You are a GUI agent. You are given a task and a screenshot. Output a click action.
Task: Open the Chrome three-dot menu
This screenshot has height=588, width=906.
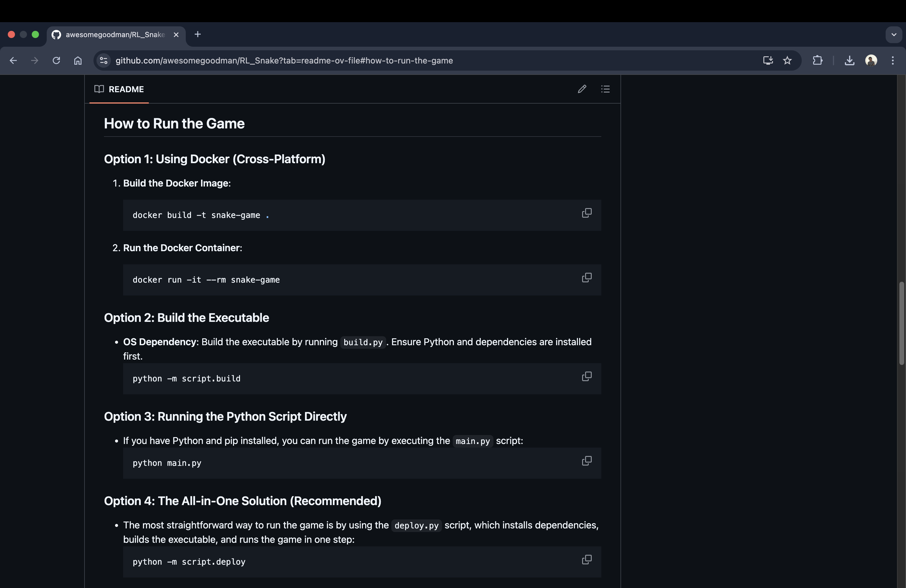click(892, 60)
